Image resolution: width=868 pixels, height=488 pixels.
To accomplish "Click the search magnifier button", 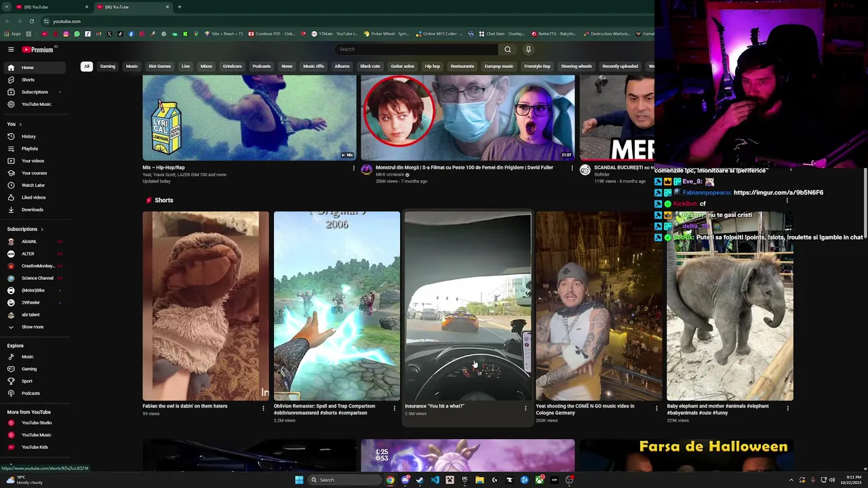I will pos(507,49).
